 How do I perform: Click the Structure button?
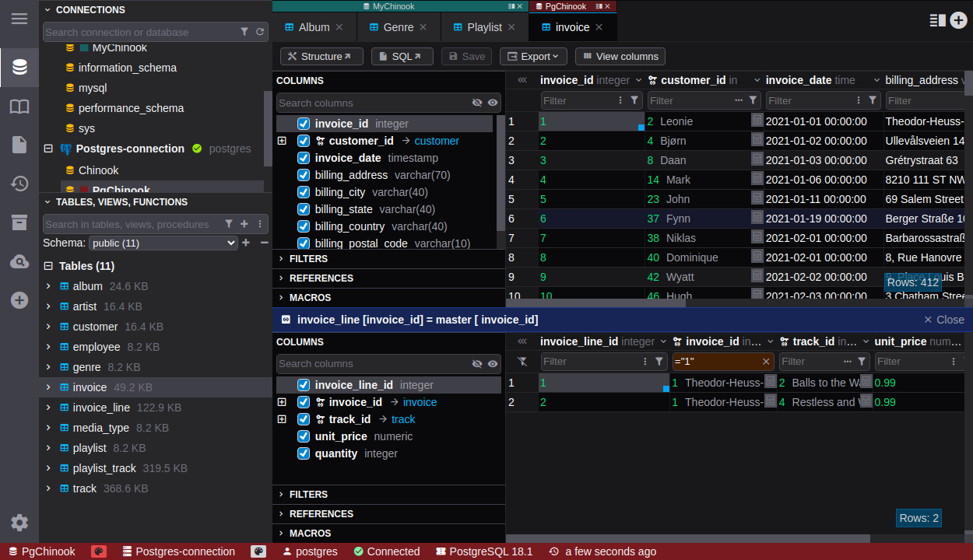[x=321, y=56]
